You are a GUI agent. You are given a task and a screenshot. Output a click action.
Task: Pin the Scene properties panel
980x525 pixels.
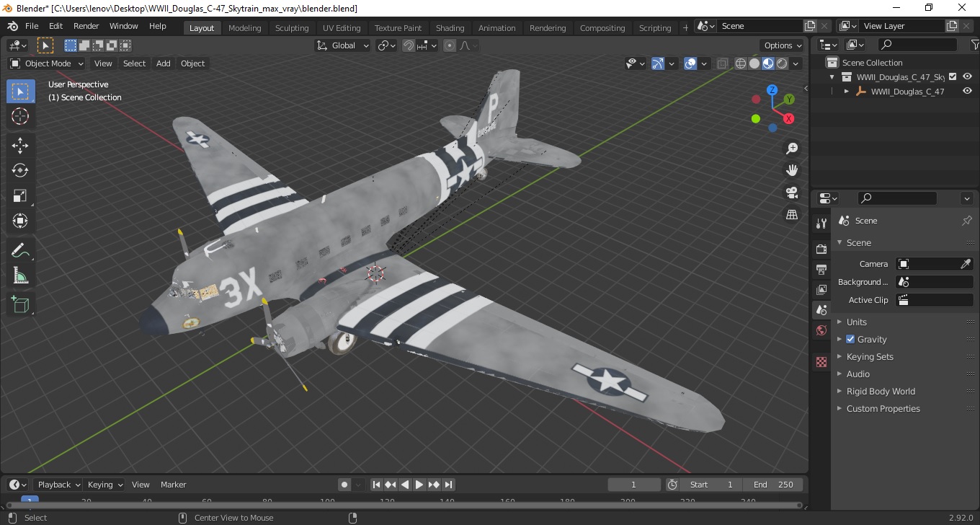(967, 221)
